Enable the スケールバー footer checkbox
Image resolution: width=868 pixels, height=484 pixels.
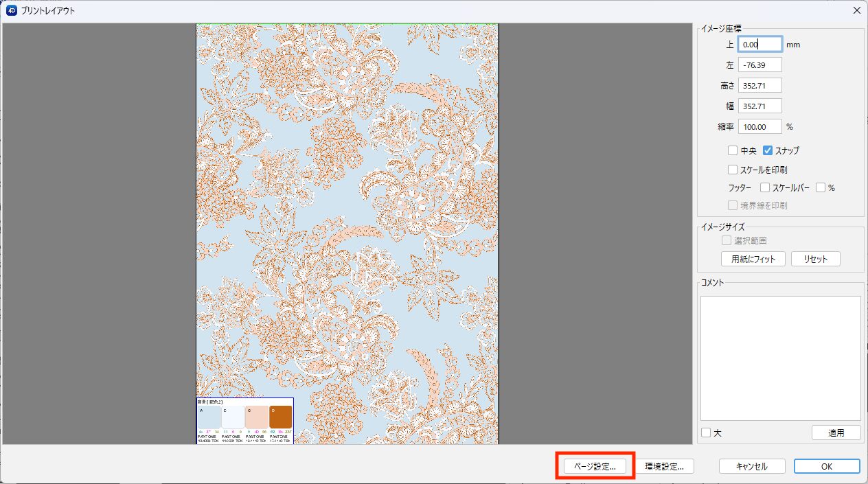[x=765, y=187]
